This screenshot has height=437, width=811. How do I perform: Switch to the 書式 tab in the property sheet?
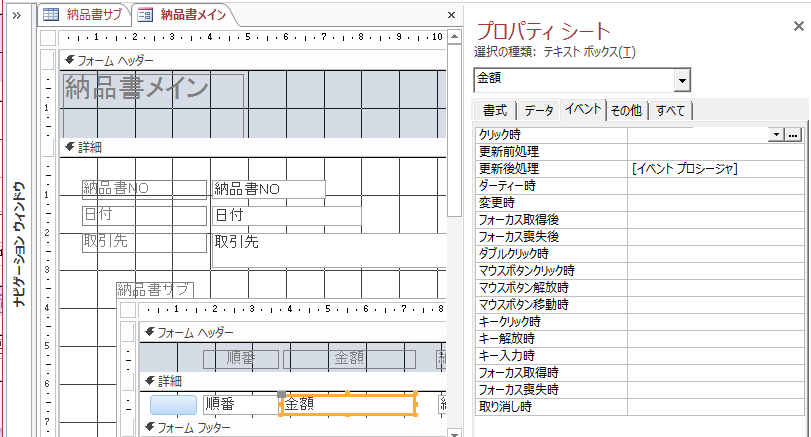point(495,110)
